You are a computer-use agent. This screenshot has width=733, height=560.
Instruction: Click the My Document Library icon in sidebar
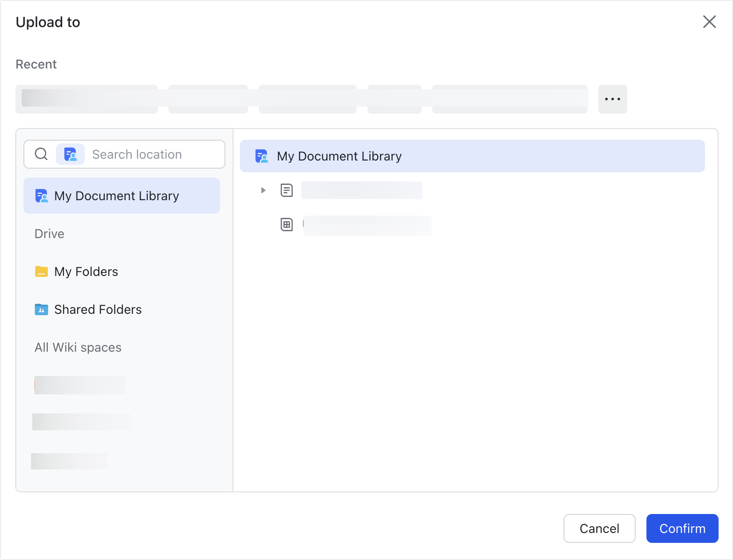41,196
